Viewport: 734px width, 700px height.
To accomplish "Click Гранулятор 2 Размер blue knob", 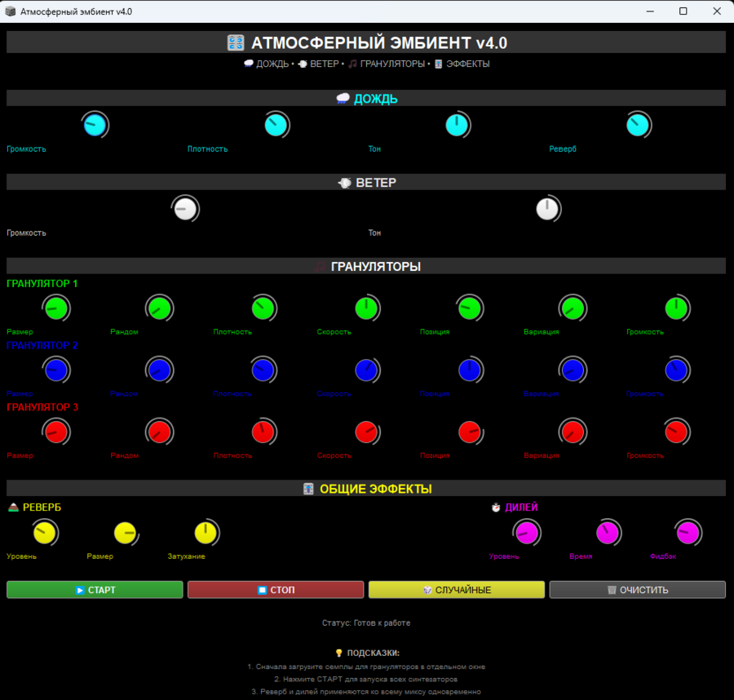I will click(56, 370).
